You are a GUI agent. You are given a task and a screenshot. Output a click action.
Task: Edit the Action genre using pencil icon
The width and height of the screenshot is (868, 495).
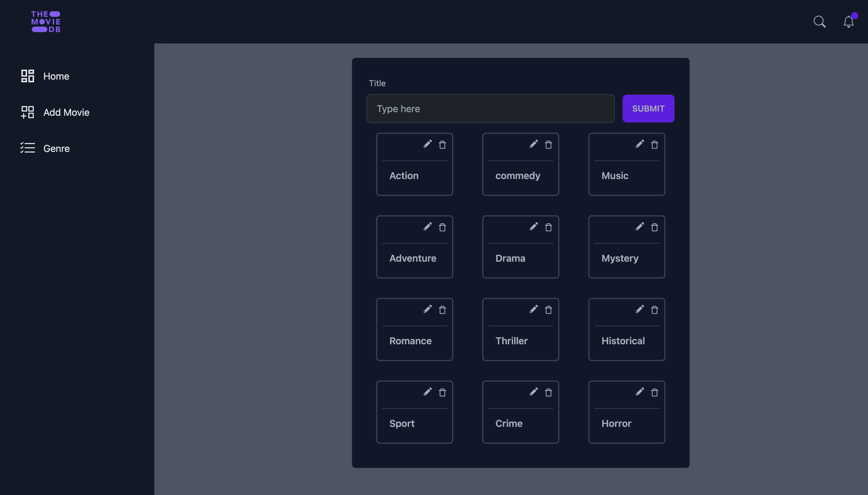point(428,144)
